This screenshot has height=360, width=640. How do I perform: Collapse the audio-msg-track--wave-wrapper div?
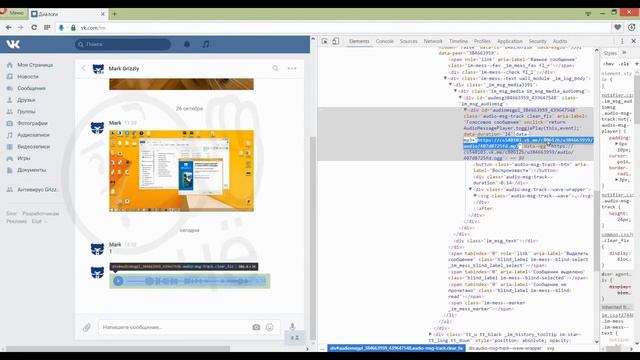tap(470, 189)
